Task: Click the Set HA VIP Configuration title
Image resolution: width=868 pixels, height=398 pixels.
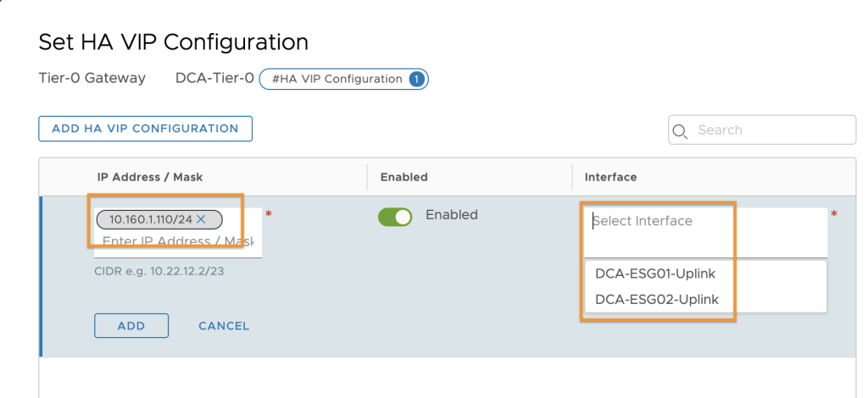Action: (x=173, y=42)
